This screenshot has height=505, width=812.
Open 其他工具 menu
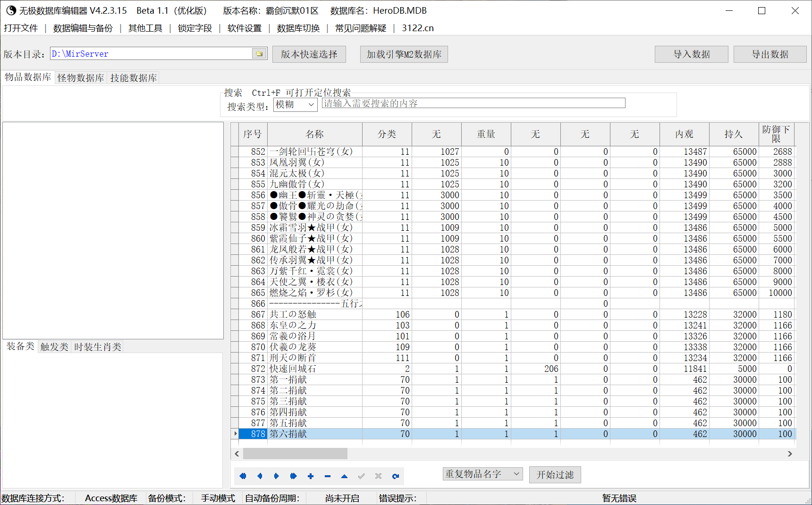click(145, 28)
